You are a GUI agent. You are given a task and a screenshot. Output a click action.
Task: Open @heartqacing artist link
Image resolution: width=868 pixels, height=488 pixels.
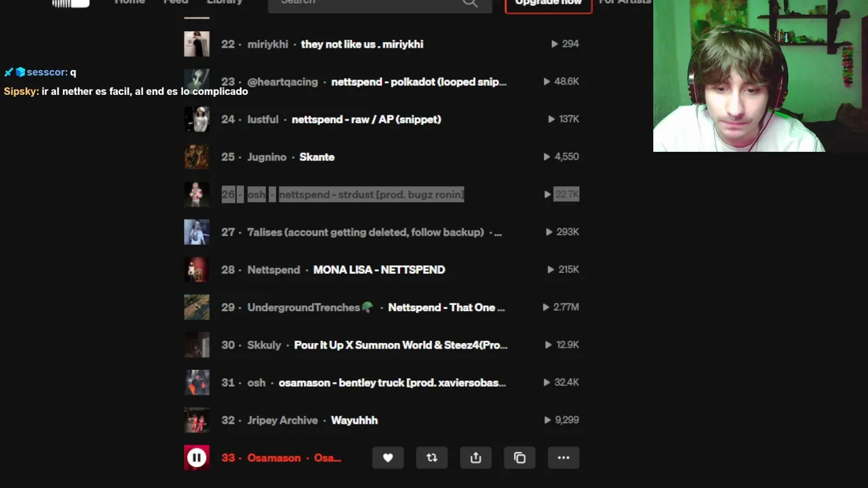283,81
